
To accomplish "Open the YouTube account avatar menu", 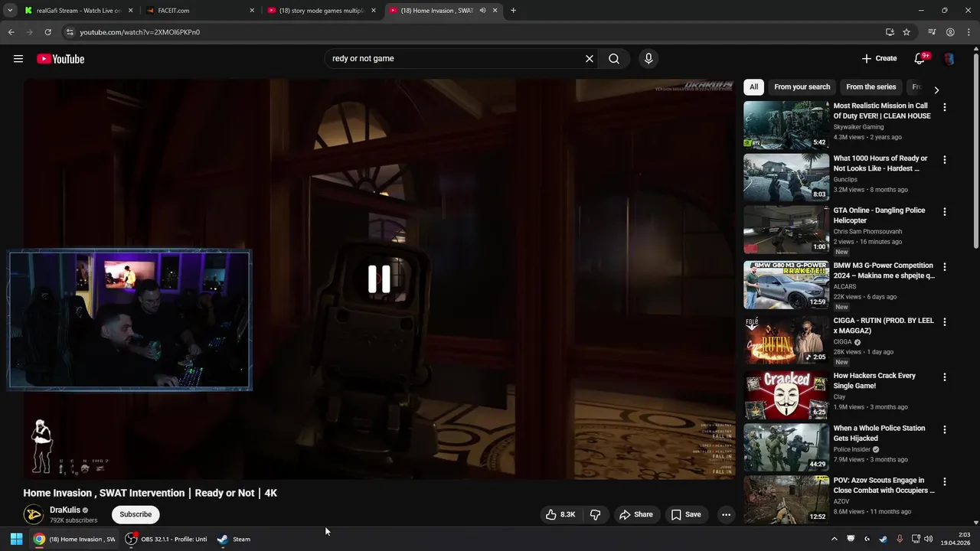I will 949,59.
